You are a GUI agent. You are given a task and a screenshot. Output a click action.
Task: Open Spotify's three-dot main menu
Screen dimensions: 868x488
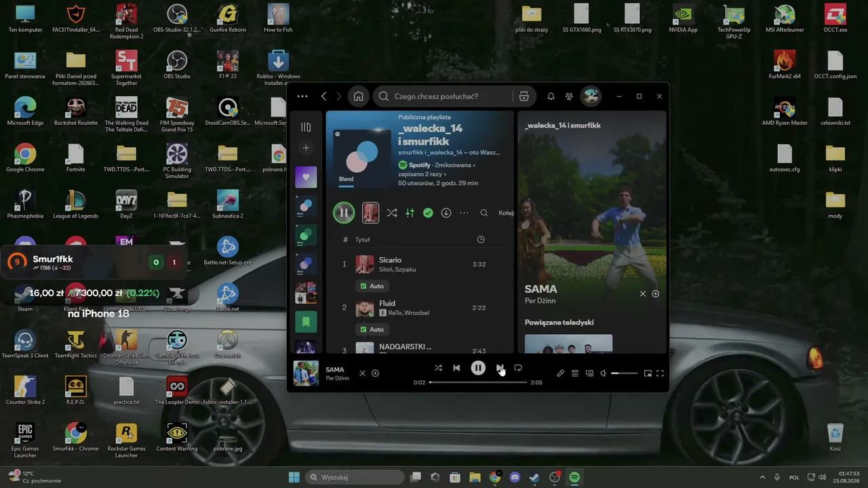coord(302,96)
